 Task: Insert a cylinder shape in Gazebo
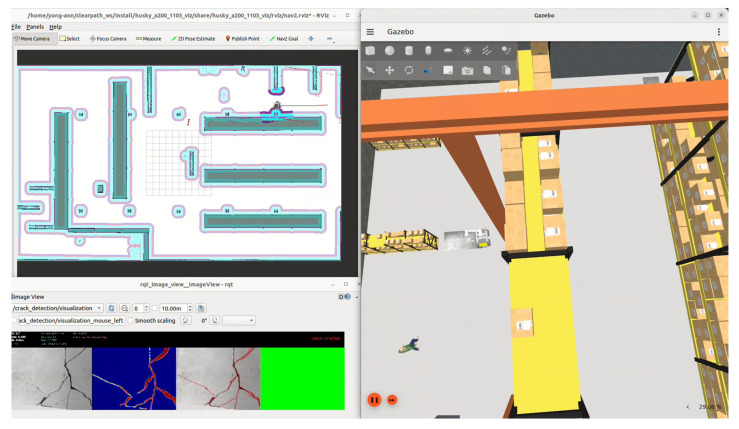(409, 50)
